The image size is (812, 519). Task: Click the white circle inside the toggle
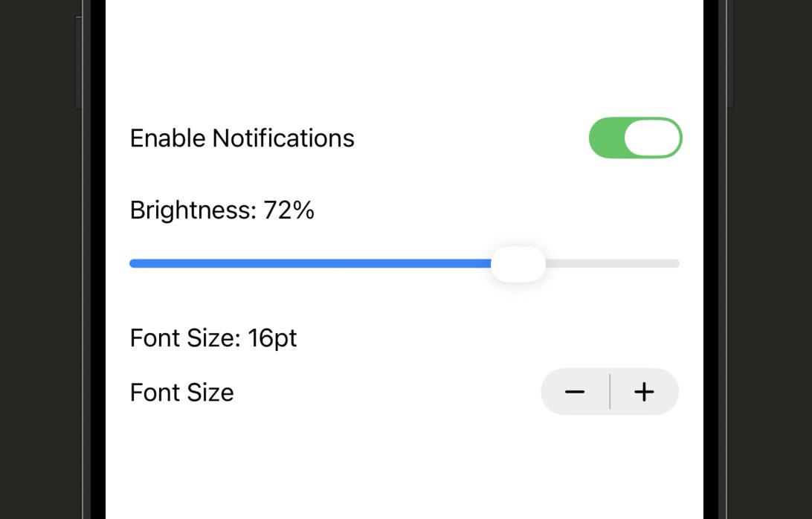click(x=654, y=138)
